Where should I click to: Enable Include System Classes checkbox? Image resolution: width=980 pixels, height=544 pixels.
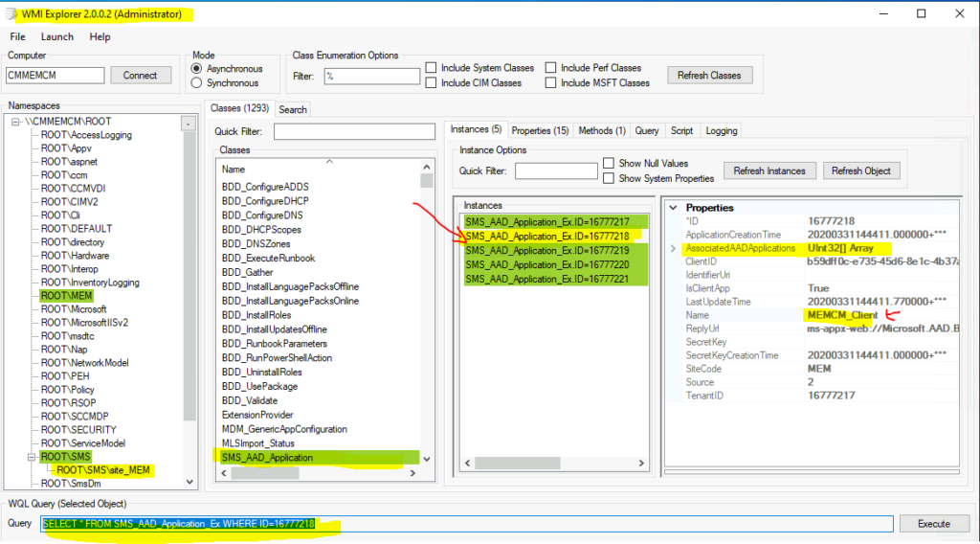[x=433, y=68]
